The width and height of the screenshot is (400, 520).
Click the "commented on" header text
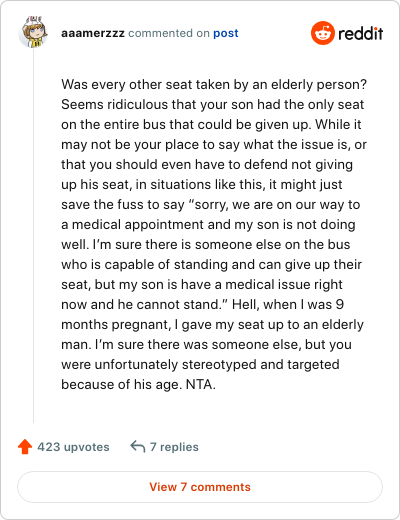point(169,33)
